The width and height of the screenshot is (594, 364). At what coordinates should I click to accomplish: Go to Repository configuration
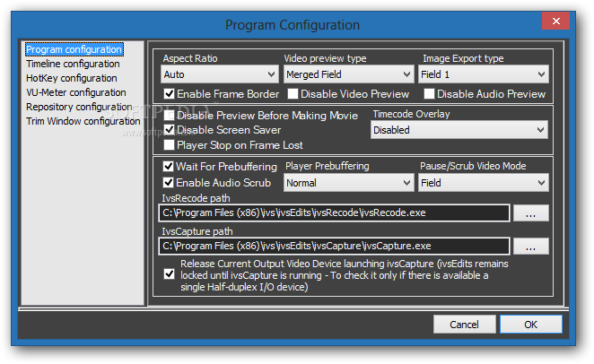coord(79,107)
